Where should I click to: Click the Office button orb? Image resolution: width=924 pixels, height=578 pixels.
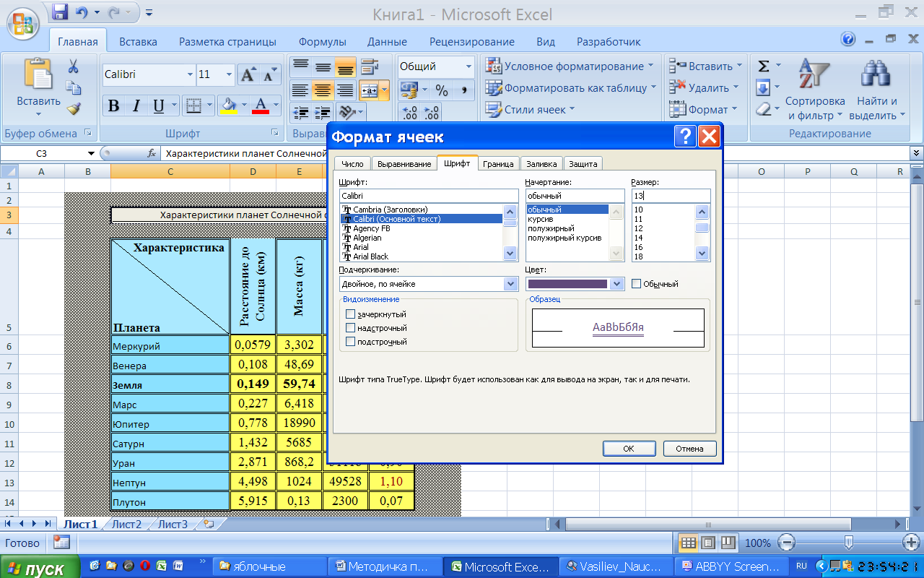[22, 23]
